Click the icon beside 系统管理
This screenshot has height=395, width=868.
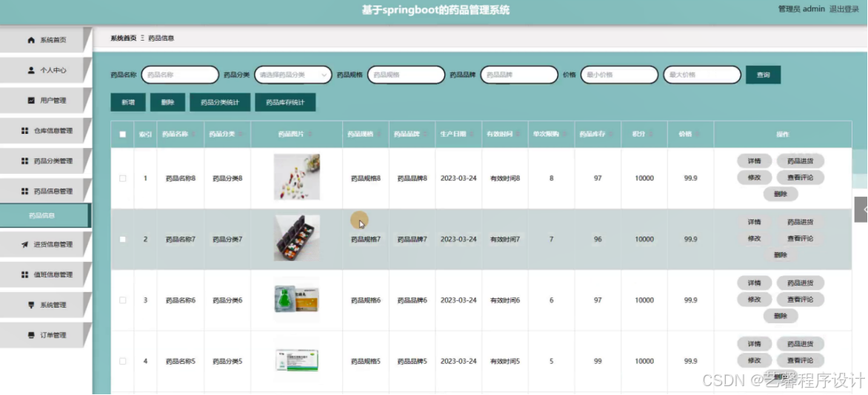point(32,305)
